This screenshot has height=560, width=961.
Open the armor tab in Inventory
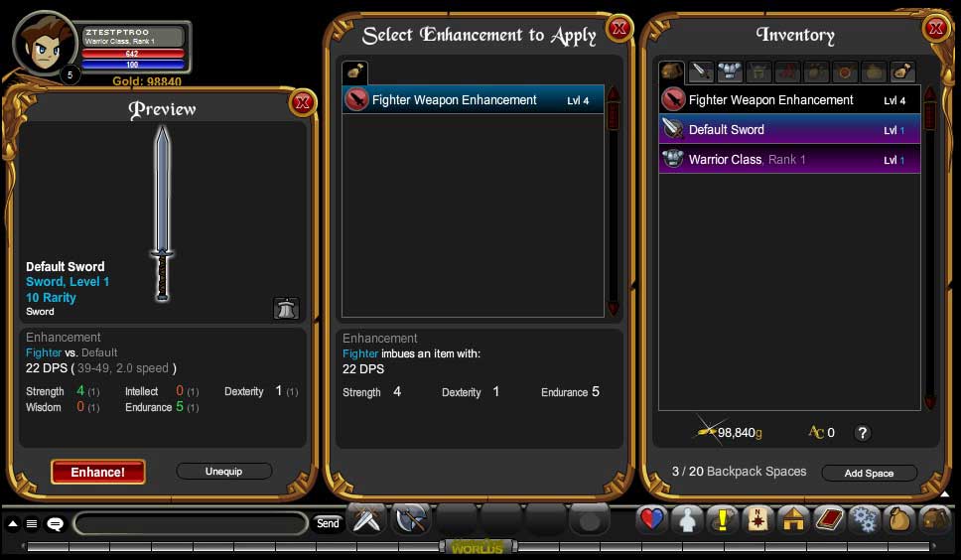click(x=730, y=72)
